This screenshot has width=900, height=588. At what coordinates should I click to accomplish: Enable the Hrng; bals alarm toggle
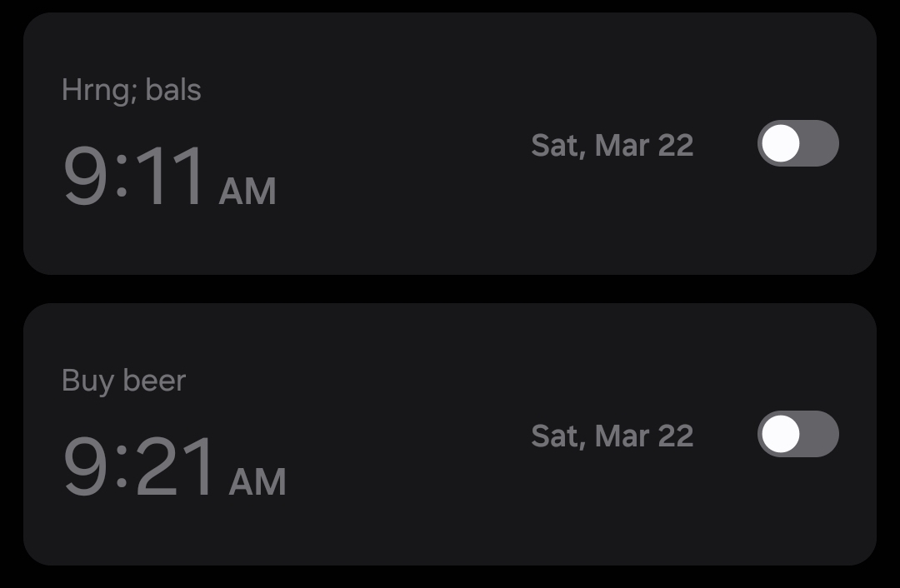coord(797,143)
